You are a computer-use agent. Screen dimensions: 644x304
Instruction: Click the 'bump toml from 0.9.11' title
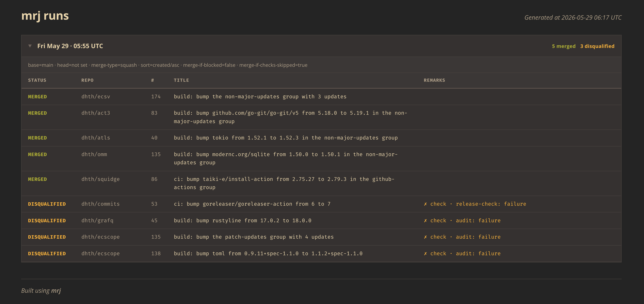[x=268, y=254]
